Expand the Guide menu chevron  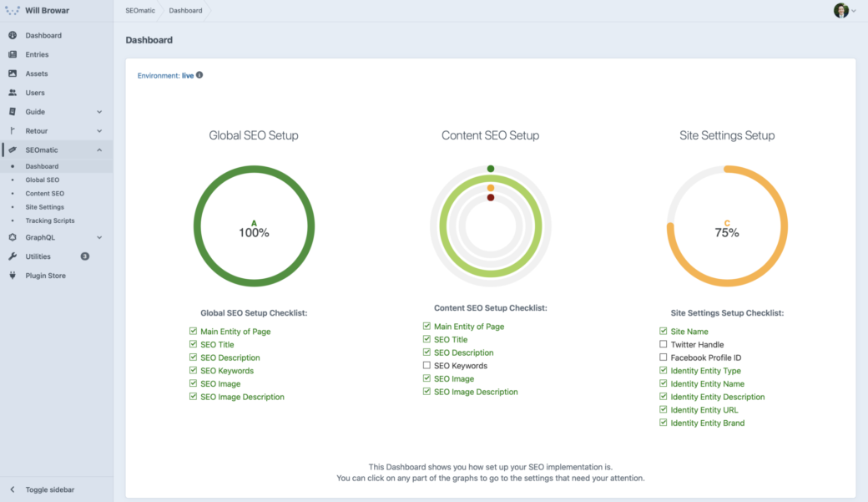coord(99,112)
